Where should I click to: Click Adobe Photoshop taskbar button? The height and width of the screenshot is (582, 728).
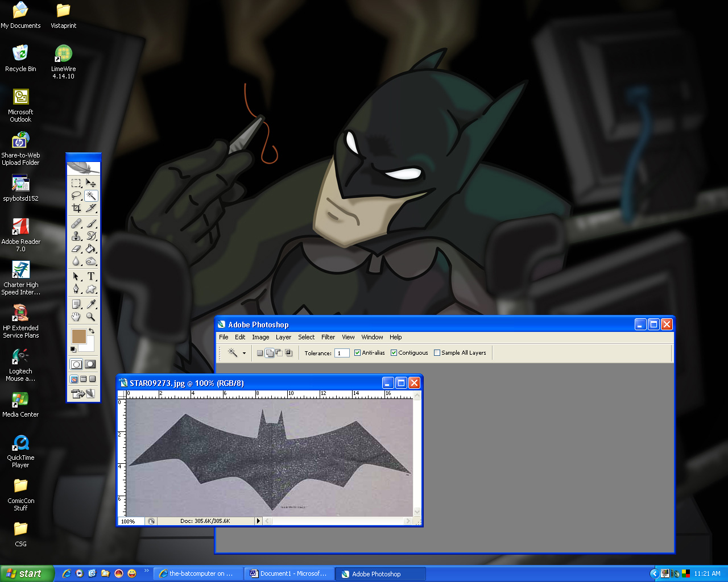tap(380, 573)
